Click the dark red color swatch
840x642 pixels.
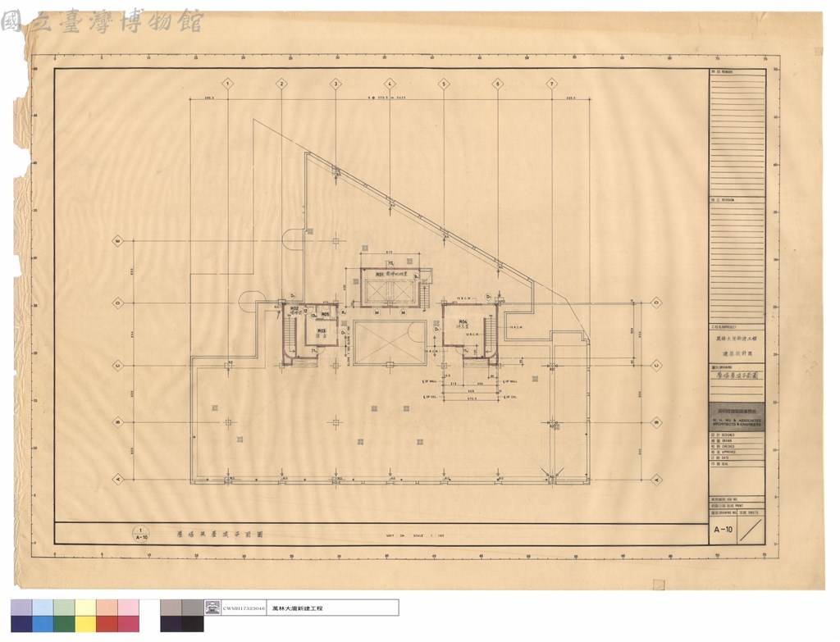click(x=107, y=624)
